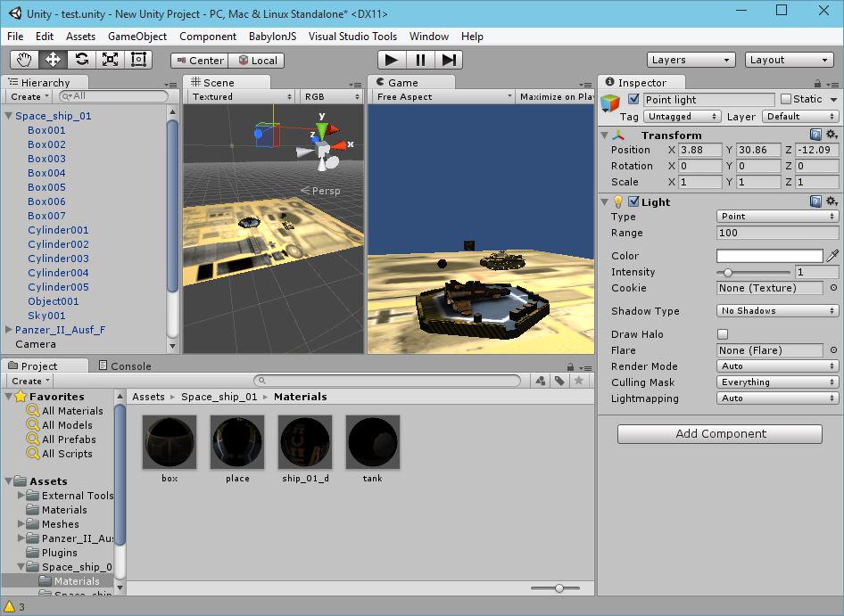The image size is (844, 616).
Task: Toggle the Point light active checkbox
Action: [633, 99]
